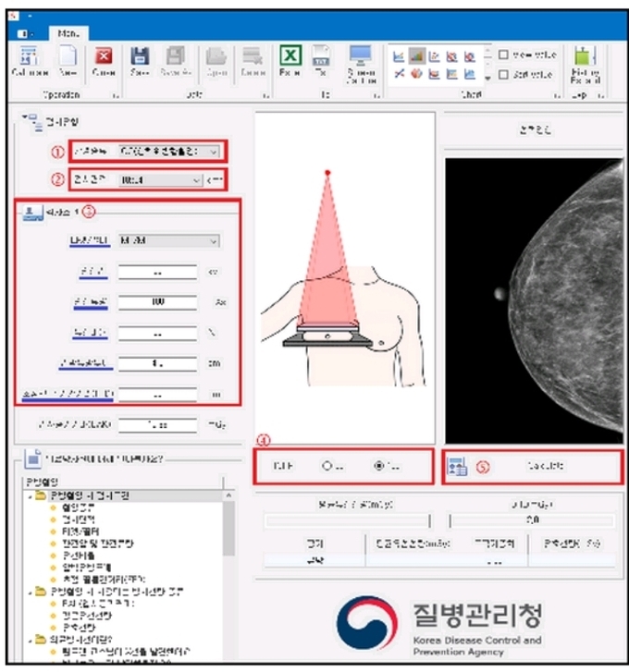The width and height of the screenshot is (629, 672).
Task: Click the greyed-out Delete icon
Action: tap(253, 56)
